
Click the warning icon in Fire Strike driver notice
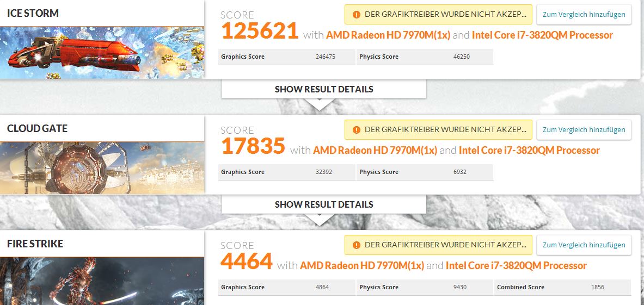click(x=357, y=245)
